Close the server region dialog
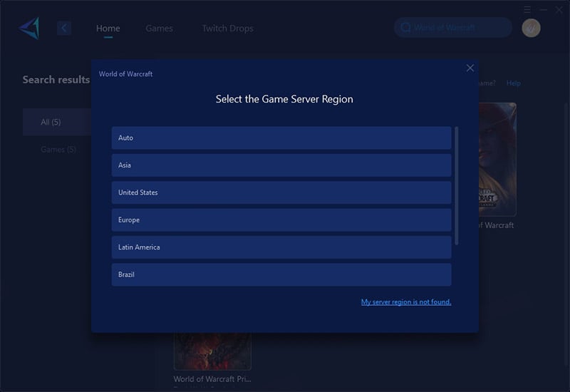 point(470,68)
